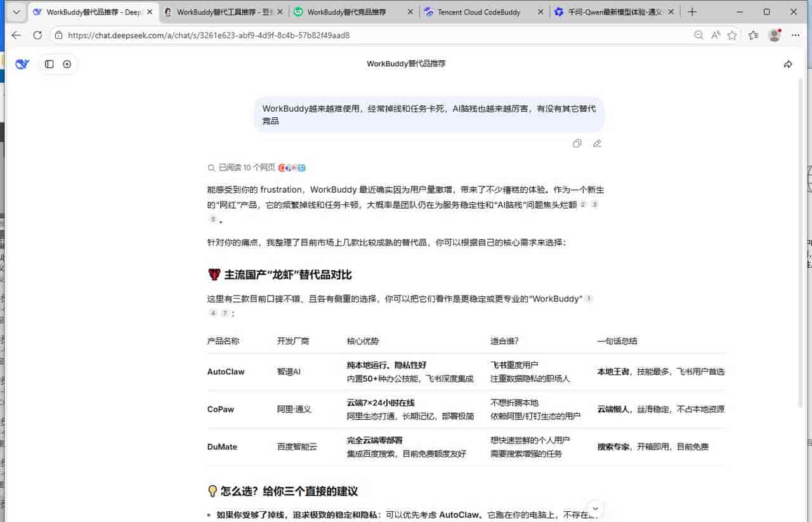
Task: Click the 阿里-通义 vendor cell
Action: coord(294,409)
